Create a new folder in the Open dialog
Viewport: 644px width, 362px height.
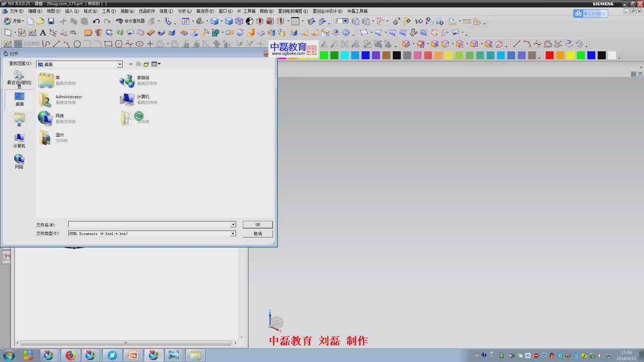pos(146,64)
